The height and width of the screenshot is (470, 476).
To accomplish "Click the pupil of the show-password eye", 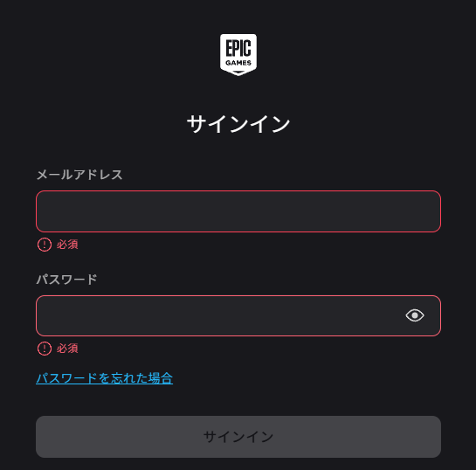I will tap(415, 315).
